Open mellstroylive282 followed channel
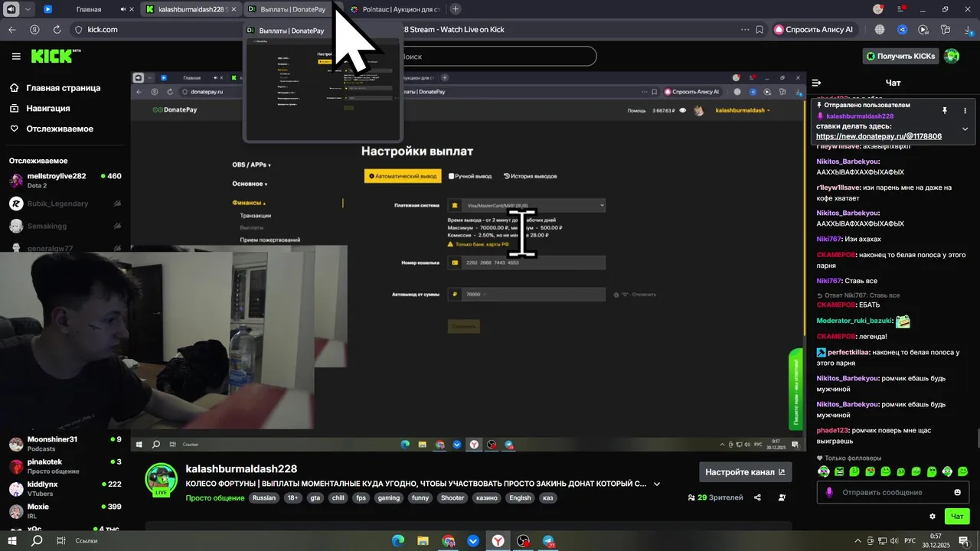This screenshot has height=551, width=980. 65,181
